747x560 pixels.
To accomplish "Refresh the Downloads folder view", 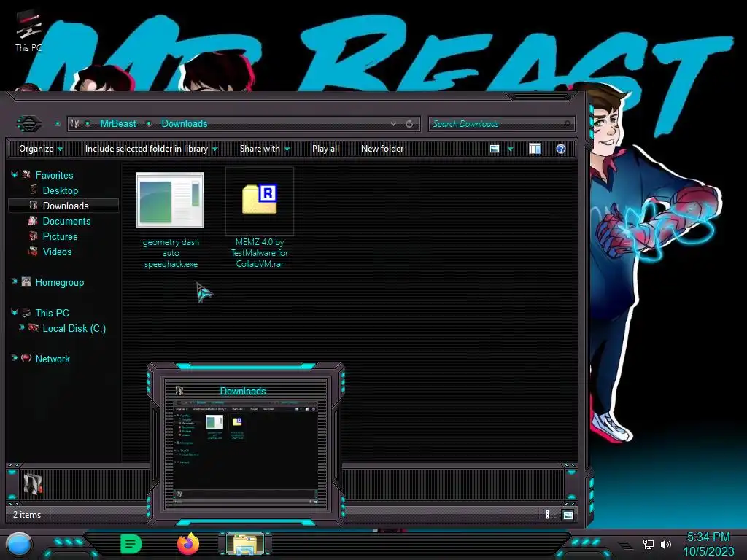I will 409,124.
